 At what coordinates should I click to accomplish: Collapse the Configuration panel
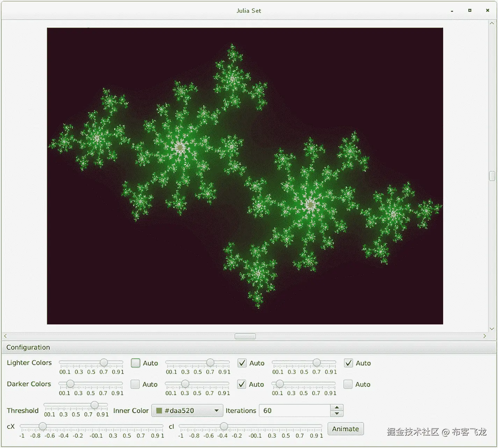click(28, 347)
